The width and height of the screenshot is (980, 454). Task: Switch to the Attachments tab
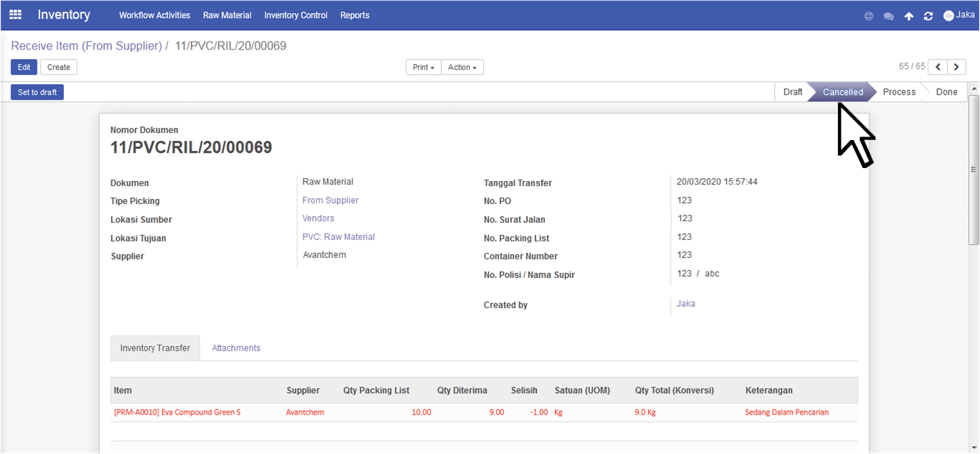point(236,348)
